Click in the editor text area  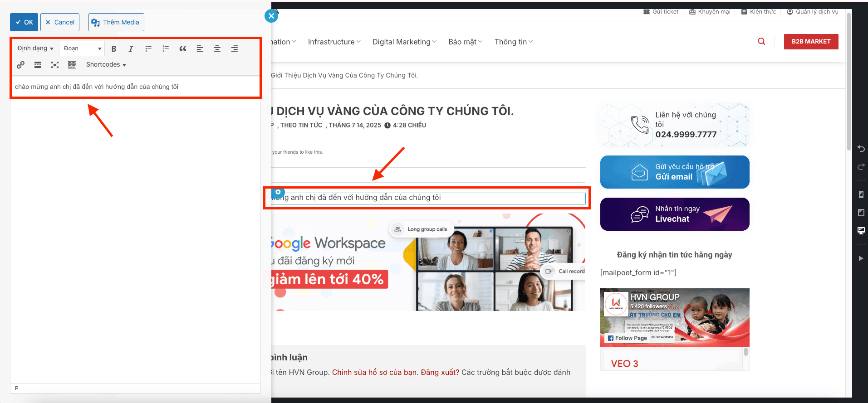pyautogui.click(x=135, y=230)
